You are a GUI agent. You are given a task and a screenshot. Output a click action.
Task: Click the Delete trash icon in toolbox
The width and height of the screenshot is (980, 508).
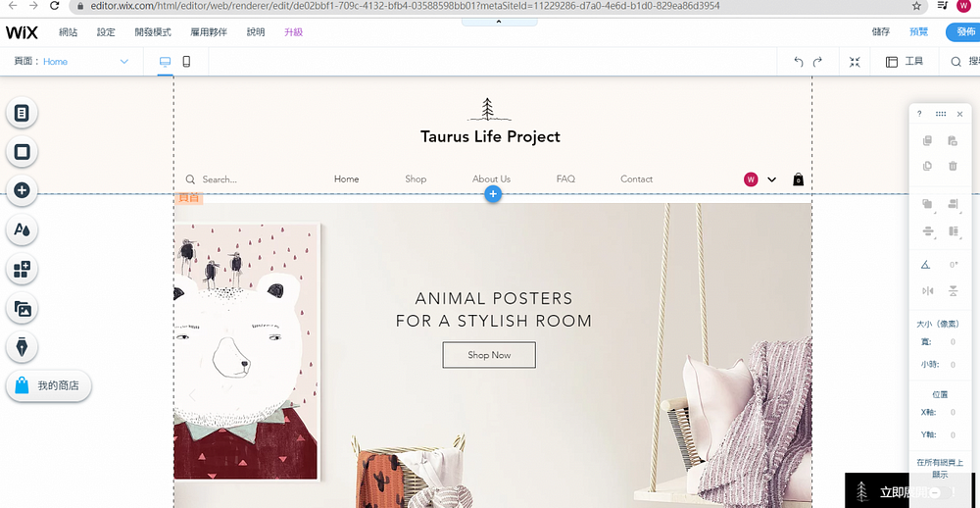954,166
